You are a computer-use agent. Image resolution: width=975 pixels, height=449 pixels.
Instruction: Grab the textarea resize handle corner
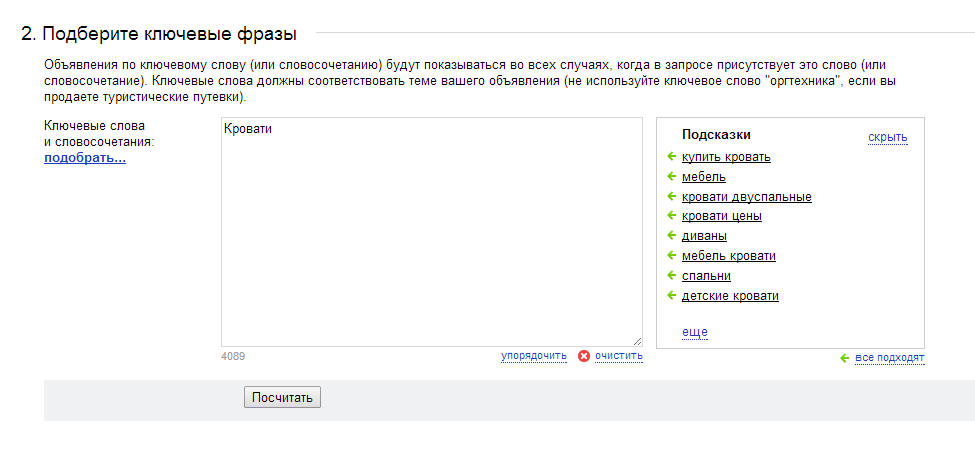638,342
